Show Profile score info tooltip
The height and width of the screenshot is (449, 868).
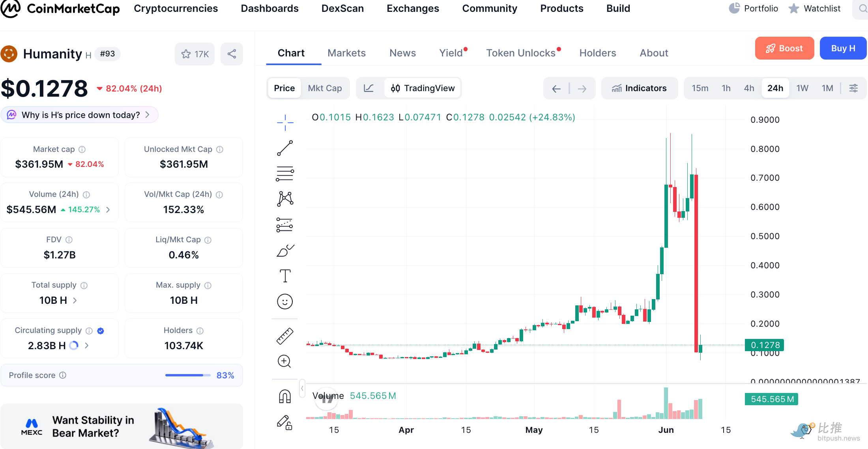pos(63,375)
